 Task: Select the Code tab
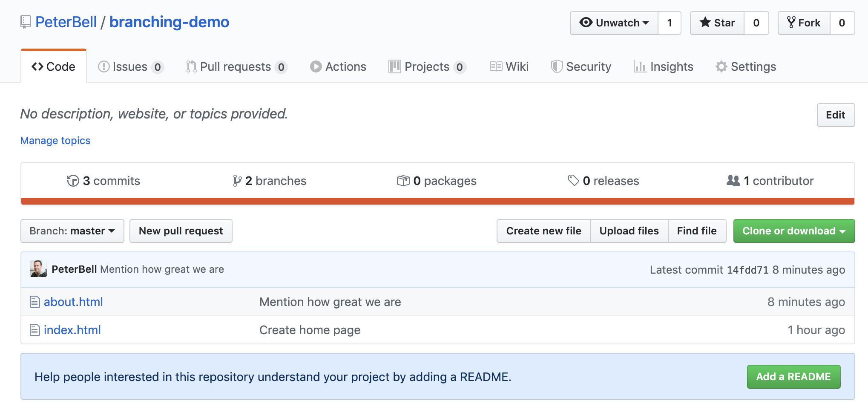pyautogui.click(x=54, y=66)
